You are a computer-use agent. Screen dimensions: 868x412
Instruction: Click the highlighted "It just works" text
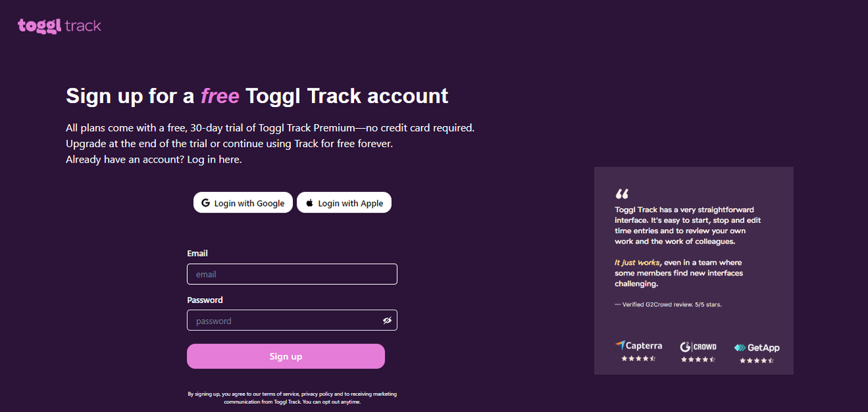637,262
